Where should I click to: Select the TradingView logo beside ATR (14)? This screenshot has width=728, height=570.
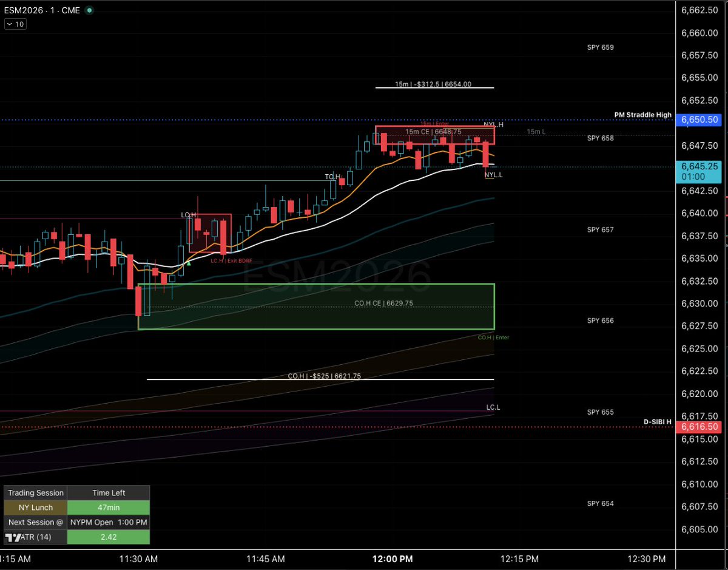click(x=13, y=537)
